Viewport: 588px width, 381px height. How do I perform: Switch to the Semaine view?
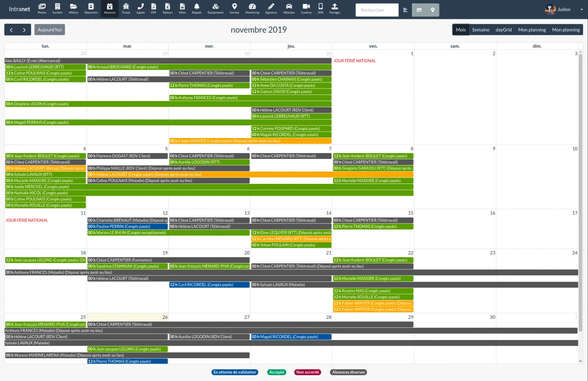pyautogui.click(x=481, y=30)
